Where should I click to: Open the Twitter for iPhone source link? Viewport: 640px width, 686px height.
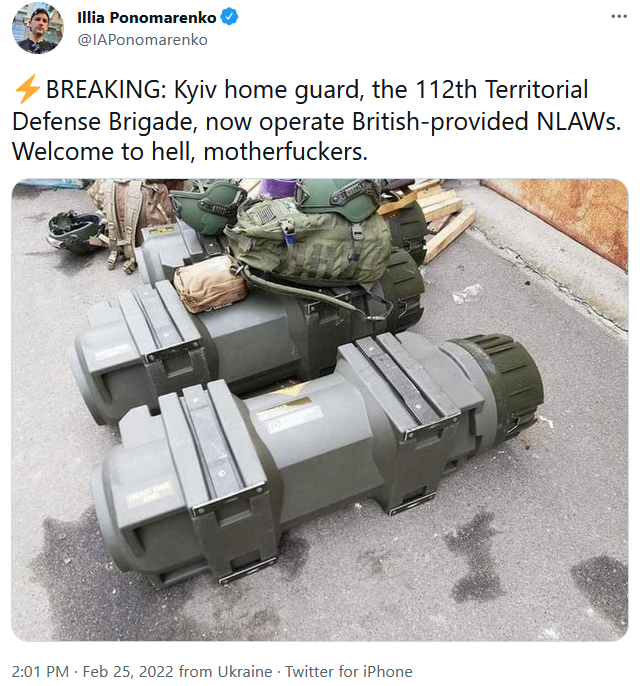(x=349, y=671)
